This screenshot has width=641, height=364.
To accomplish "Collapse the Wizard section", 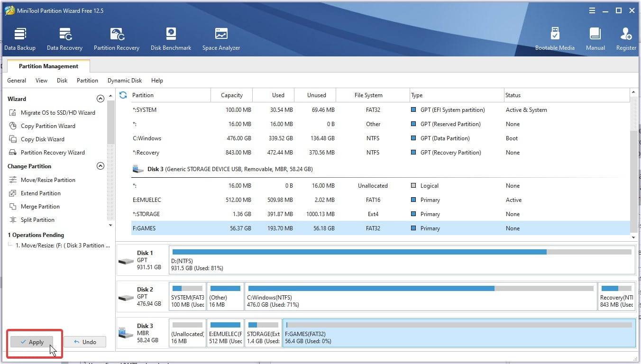I will [x=101, y=99].
